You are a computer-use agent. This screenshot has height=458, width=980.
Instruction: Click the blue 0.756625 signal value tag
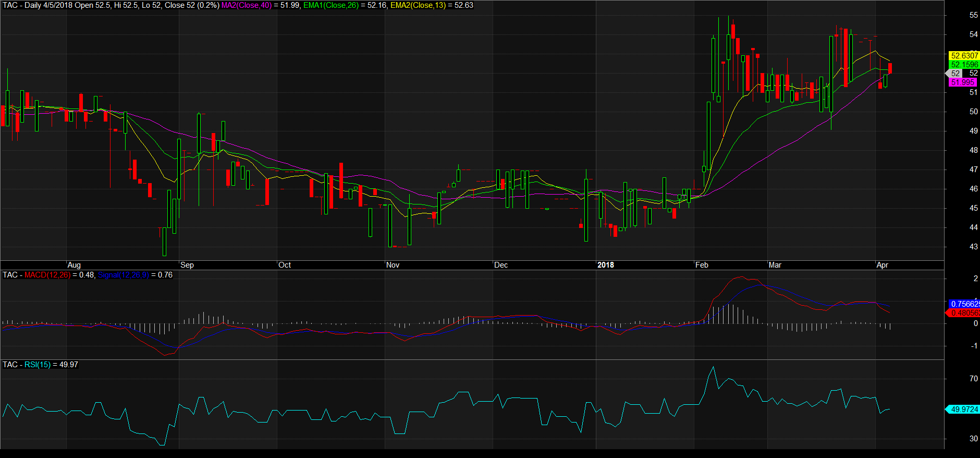[x=964, y=304]
